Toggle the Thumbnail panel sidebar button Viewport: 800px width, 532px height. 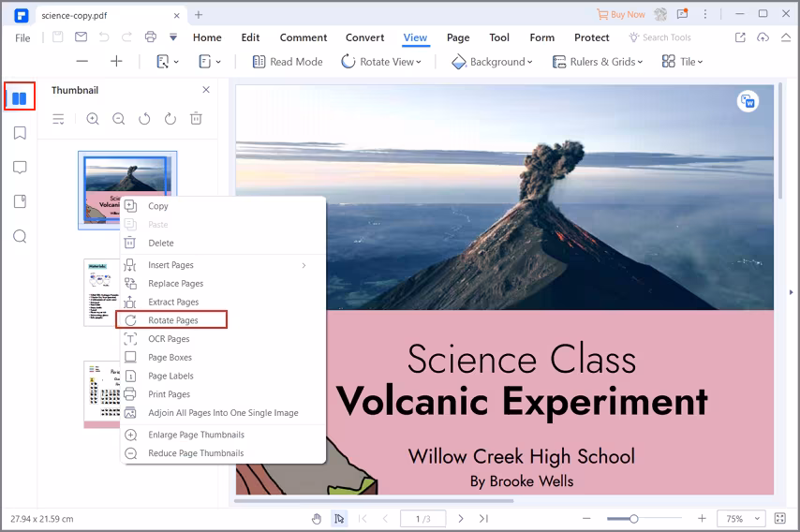[20, 96]
